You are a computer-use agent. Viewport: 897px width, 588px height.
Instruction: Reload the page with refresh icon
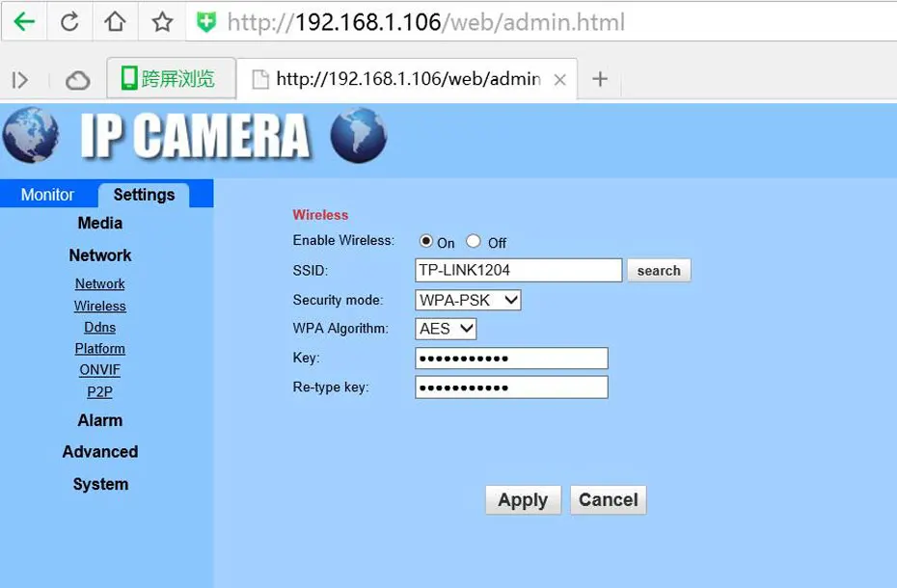pos(69,22)
